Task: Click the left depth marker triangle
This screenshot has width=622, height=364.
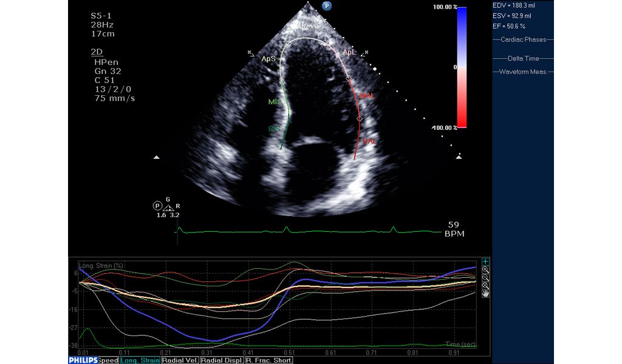Action: tap(157, 157)
